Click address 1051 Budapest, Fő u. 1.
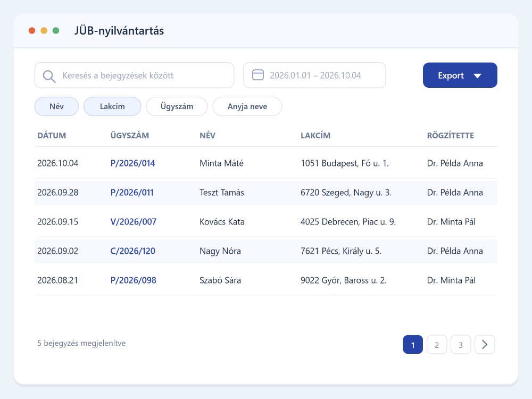532x399 pixels. (345, 163)
